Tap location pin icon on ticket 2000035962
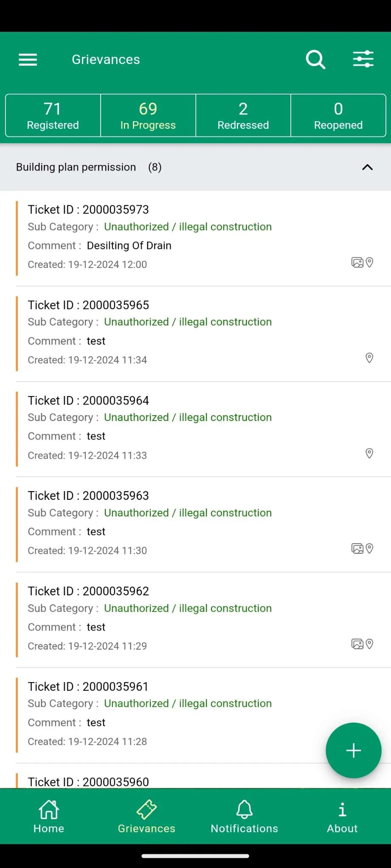The height and width of the screenshot is (868, 391). [x=369, y=644]
